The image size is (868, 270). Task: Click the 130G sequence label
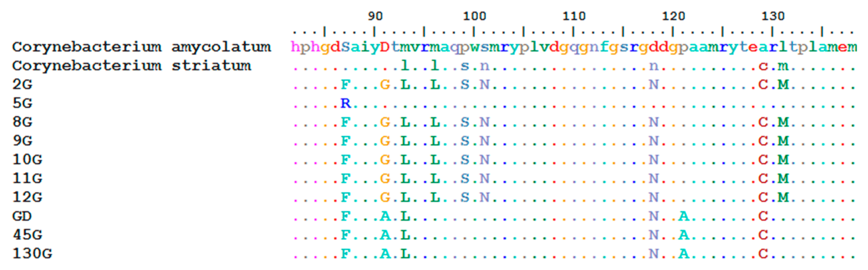pyautogui.click(x=33, y=254)
